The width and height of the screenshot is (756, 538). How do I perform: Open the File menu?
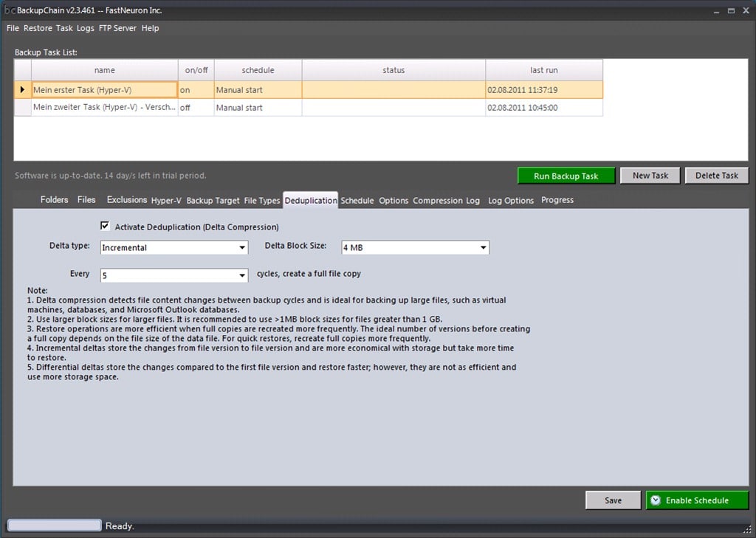pos(13,28)
